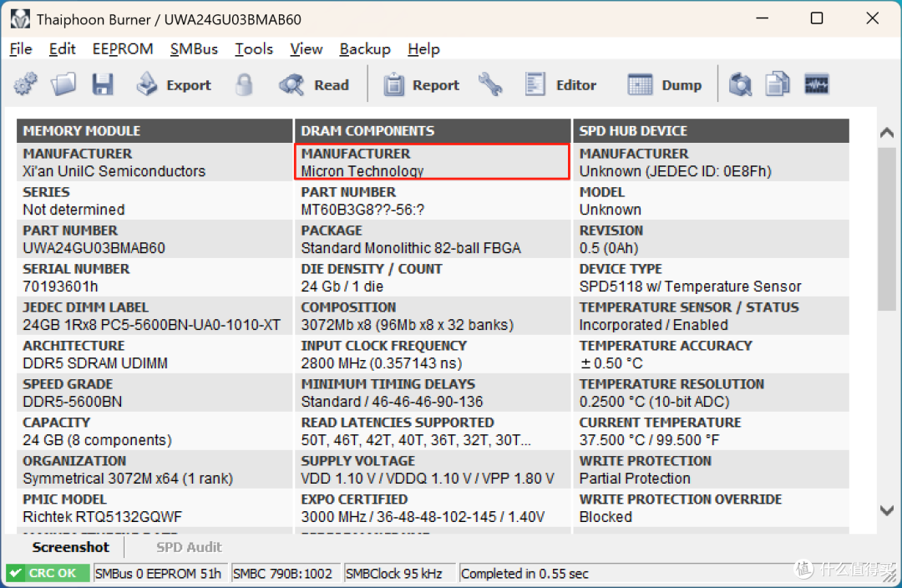Click Partial Protection write protection value
The width and height of the screenshot is (902, 588).
click(x=635, y=479)
